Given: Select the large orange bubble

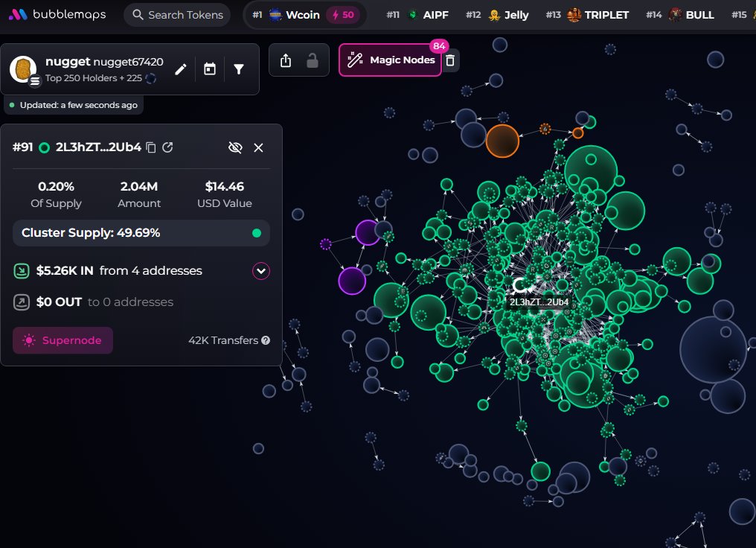Looking at the screenshot, I should click(x=502, y=141).
